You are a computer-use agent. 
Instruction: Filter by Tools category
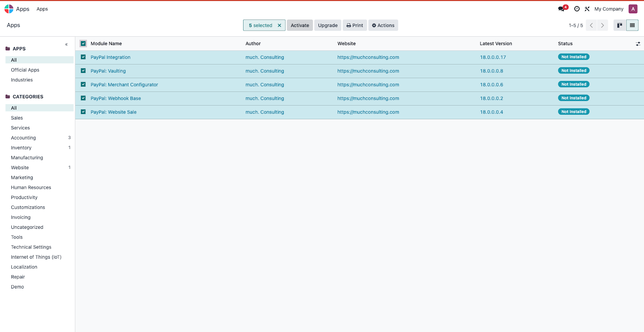39,237
